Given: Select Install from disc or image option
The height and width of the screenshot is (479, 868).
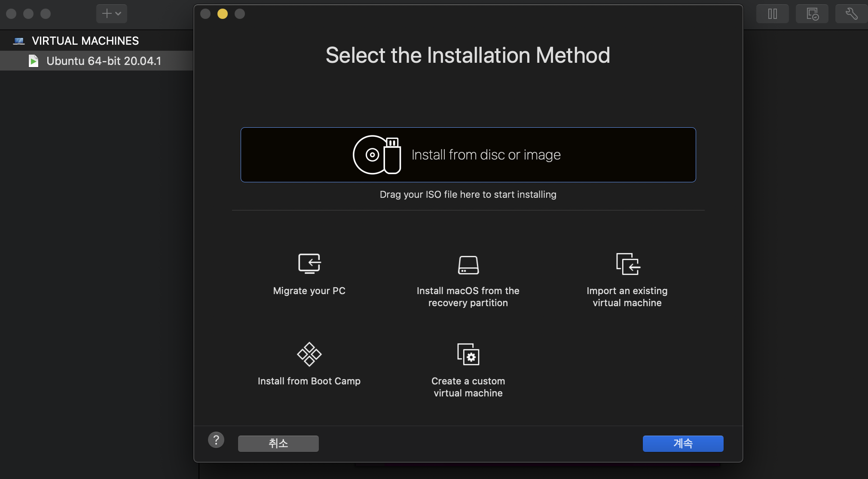Looking at the screenshot, I should 468,155.
